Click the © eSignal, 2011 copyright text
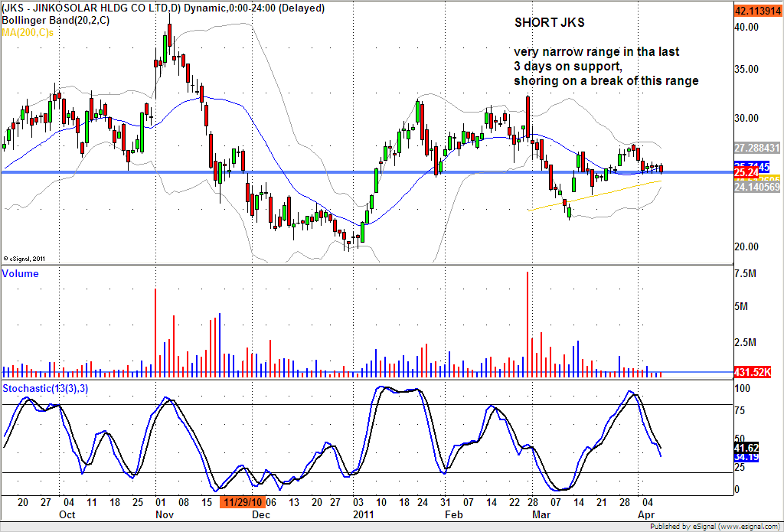This screenshot has height=532, width=784. [x=24, y=259]
